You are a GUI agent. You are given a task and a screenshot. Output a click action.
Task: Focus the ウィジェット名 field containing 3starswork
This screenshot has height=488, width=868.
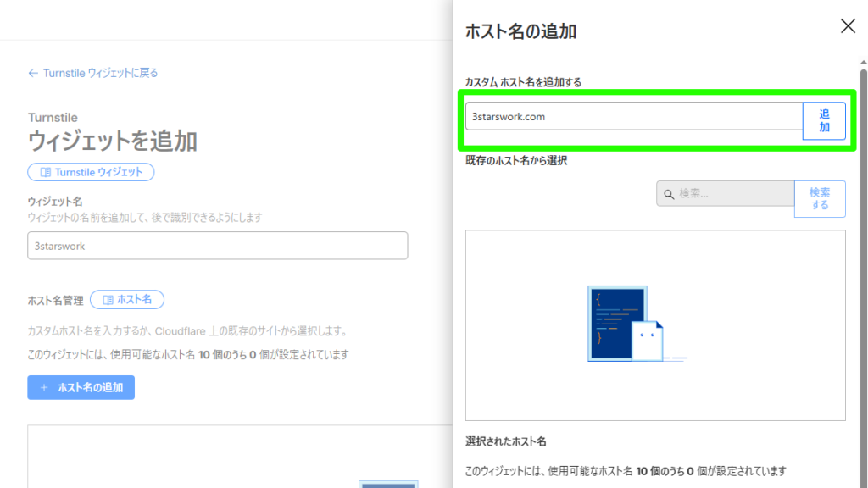[x=217, y=246]
